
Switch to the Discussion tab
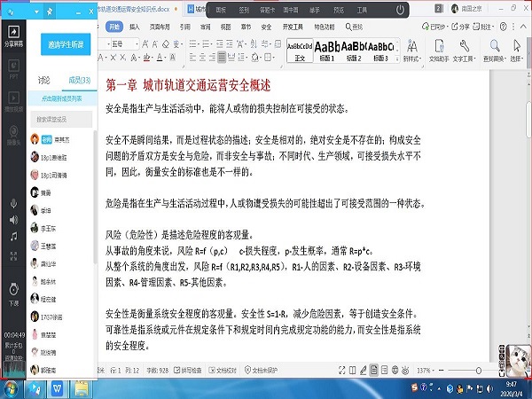44,81
